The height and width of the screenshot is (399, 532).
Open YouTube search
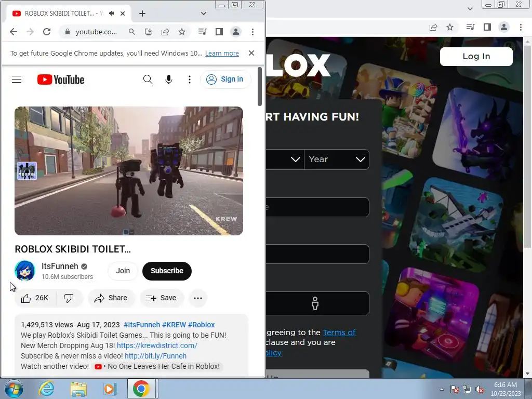(x=148, y=79)
